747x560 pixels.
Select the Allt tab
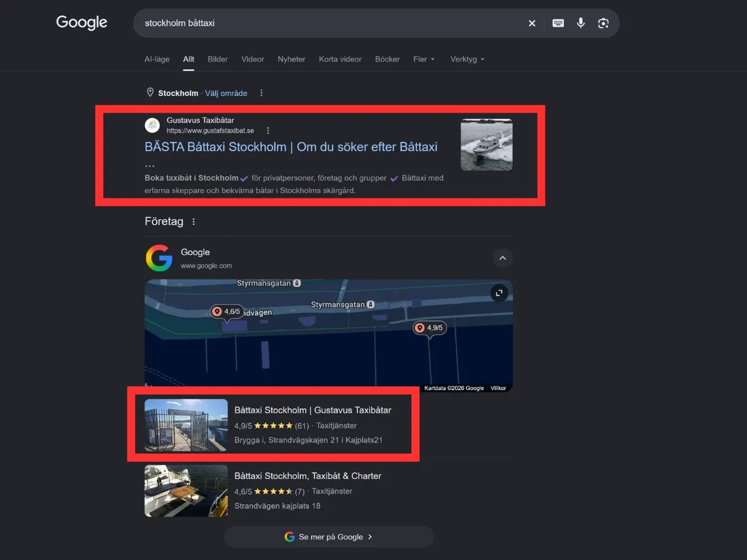(189, 59)
